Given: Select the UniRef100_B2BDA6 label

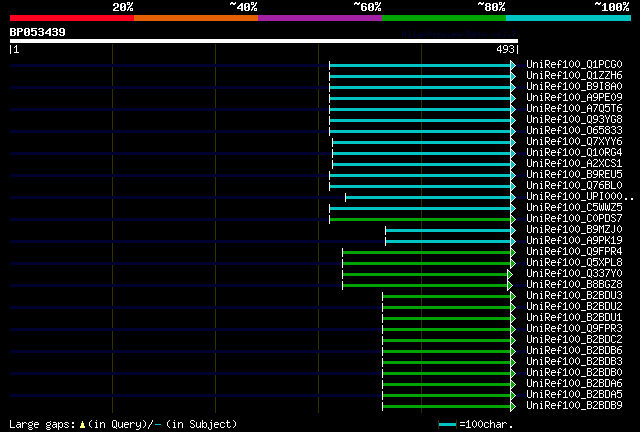Looking at the screenshot, I should click(x=574, y=384).
